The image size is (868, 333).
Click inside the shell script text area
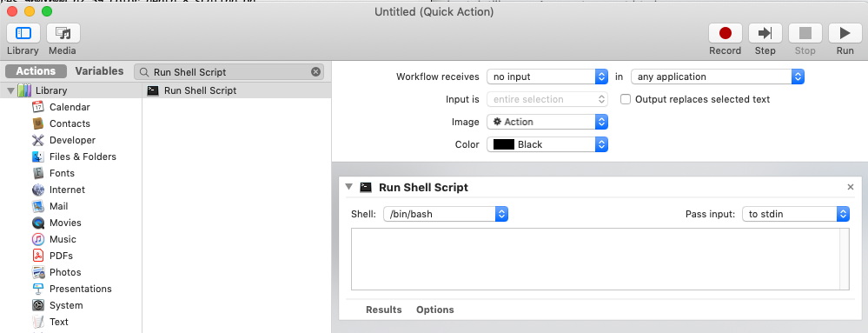click(596, 259)
